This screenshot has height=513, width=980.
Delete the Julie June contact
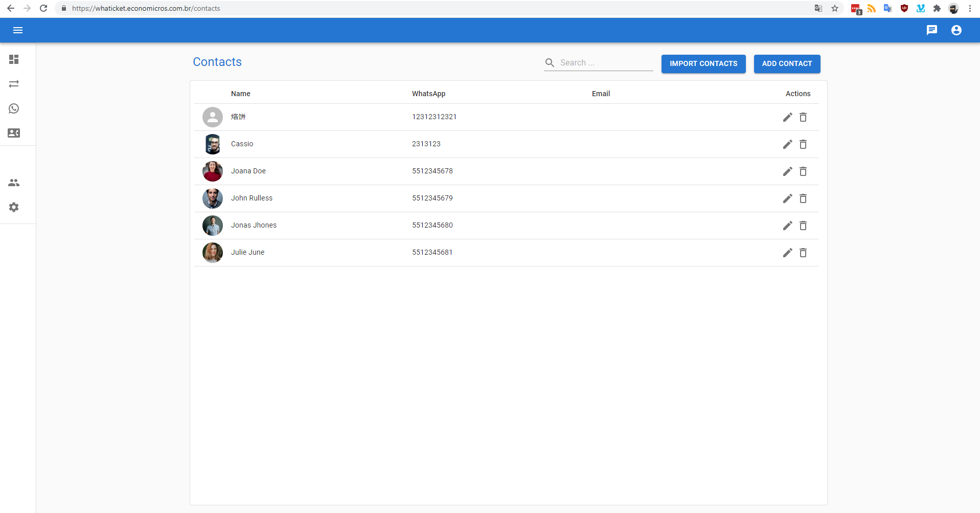[x=803, y=253]
